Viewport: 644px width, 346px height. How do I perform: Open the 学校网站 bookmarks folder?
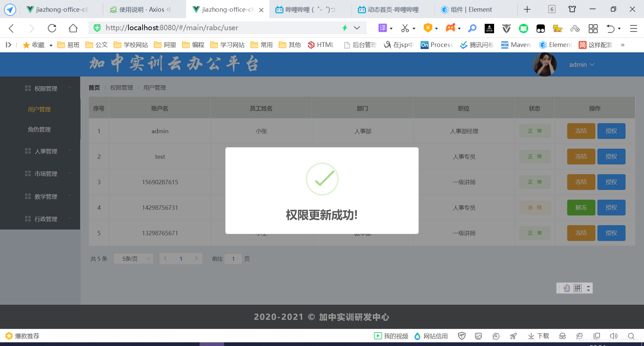point(131,45)
